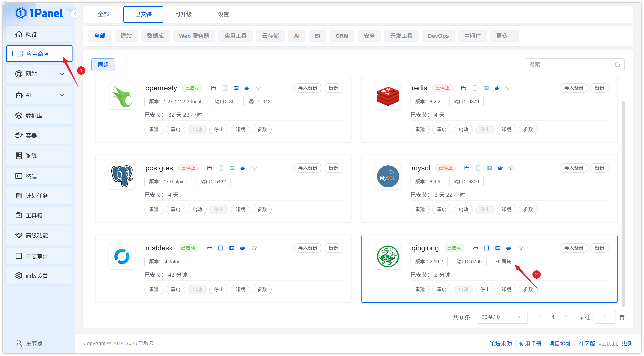
Task: Click the redis docker container icon
Action: pyautogui.click(x=497, y=88)
